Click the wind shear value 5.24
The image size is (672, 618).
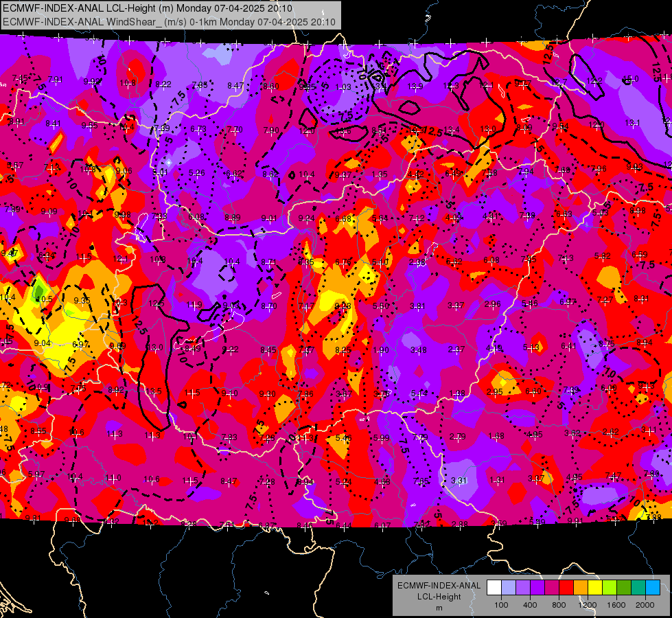343,481
